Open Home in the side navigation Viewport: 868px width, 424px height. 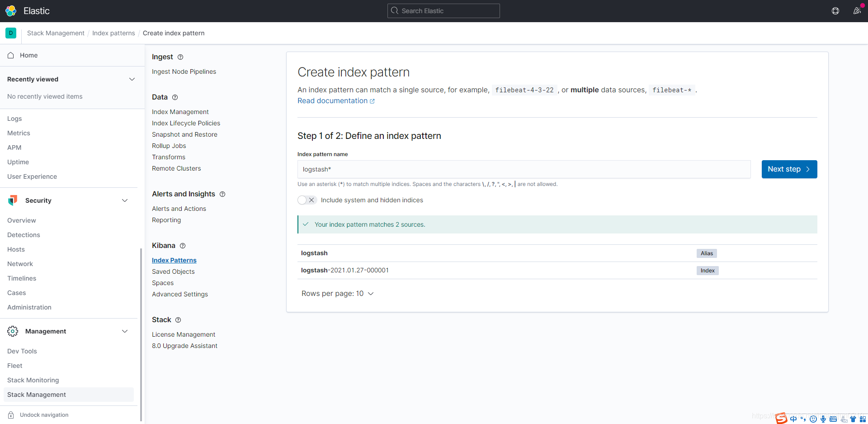[x=28, y=55]
